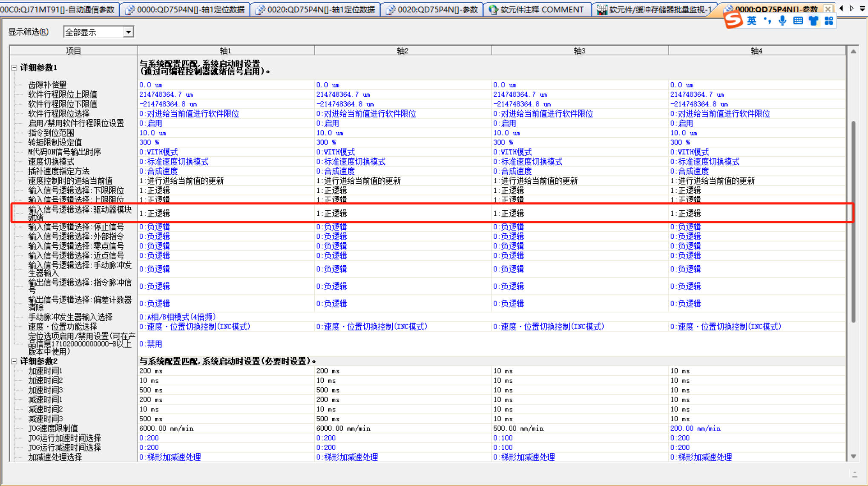
Task: Click the vertical scrollbar down arrow
Action: coord(854,456)
